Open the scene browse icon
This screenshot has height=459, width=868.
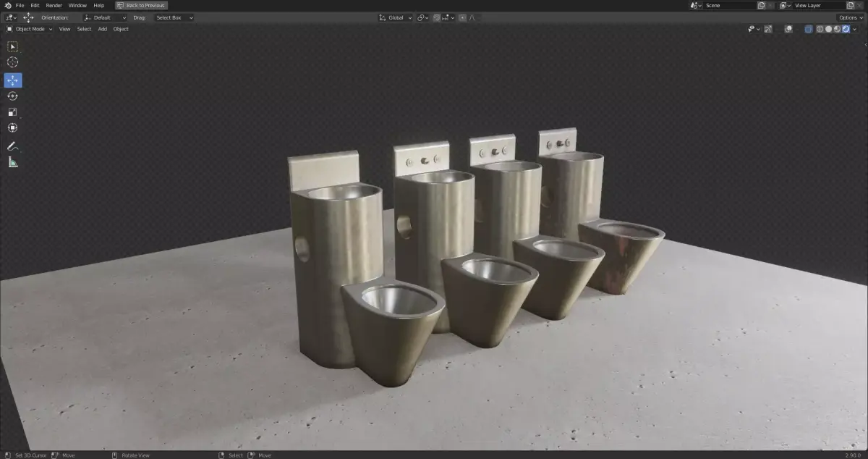pos(696,5)
